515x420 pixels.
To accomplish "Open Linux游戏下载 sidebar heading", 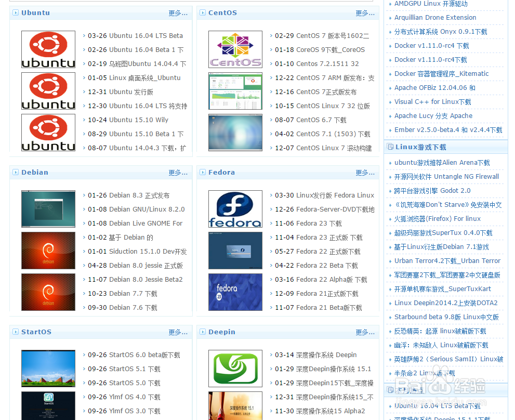I will tap(421, 147).
